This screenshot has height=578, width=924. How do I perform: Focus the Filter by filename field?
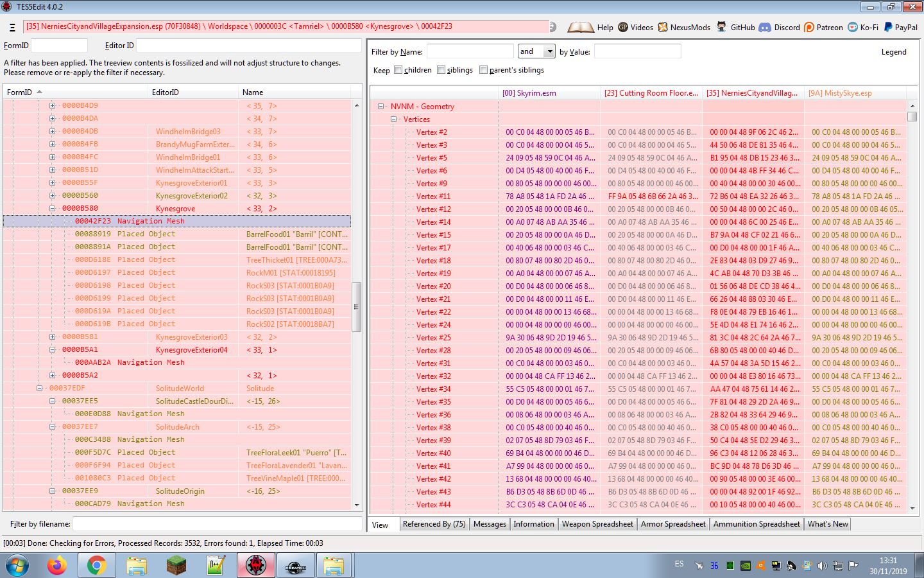[217, 524]
